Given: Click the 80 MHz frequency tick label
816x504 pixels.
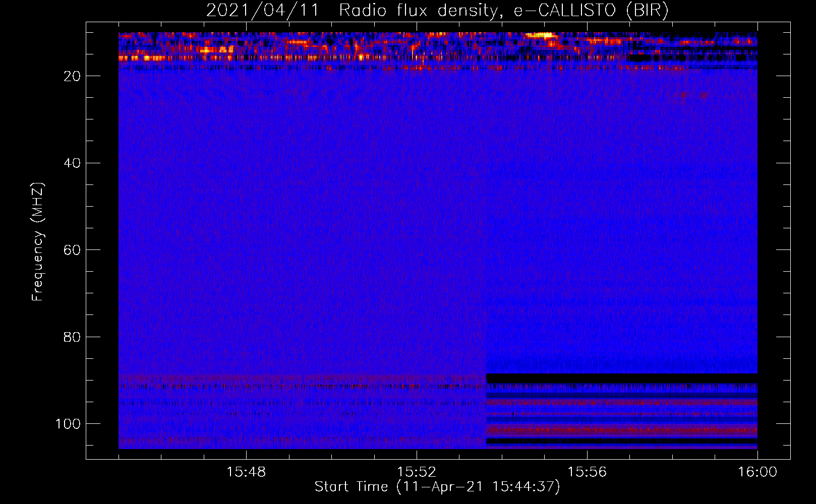Looking at the screenshot, I should (72, 337).
